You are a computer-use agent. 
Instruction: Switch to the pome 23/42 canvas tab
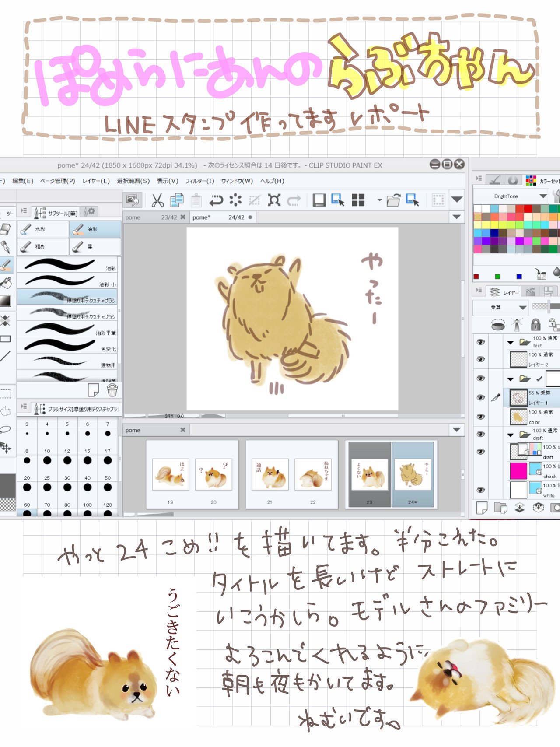coord(155,217)
